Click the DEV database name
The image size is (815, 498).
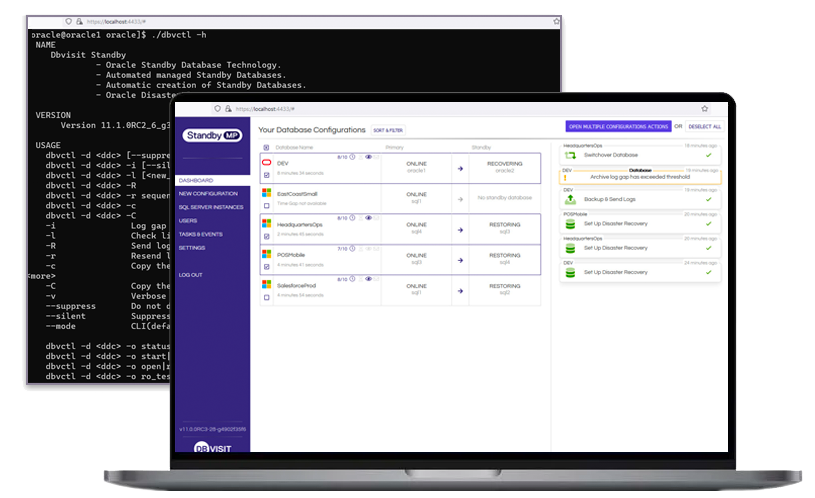coord(283,163)
